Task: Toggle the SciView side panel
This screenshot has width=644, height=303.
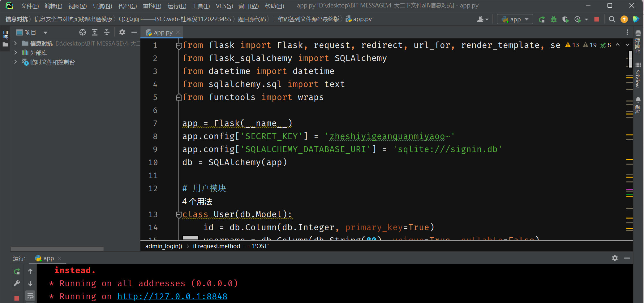Action: point(638,75)
